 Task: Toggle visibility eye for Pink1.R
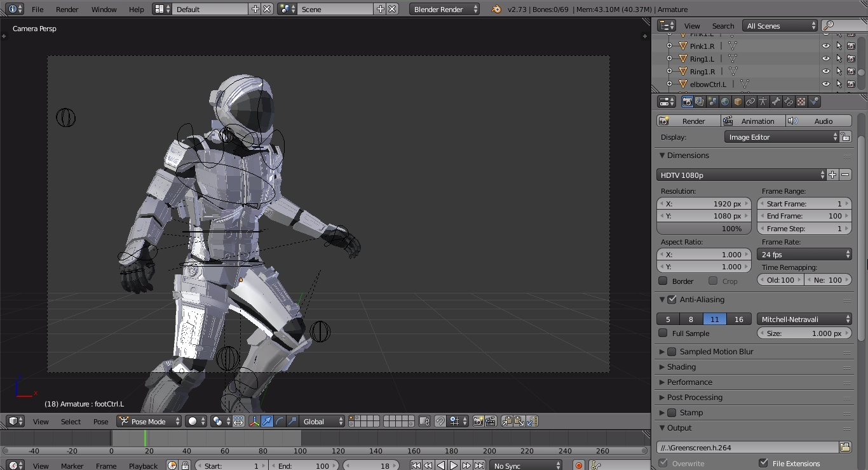tap(826, 46)
